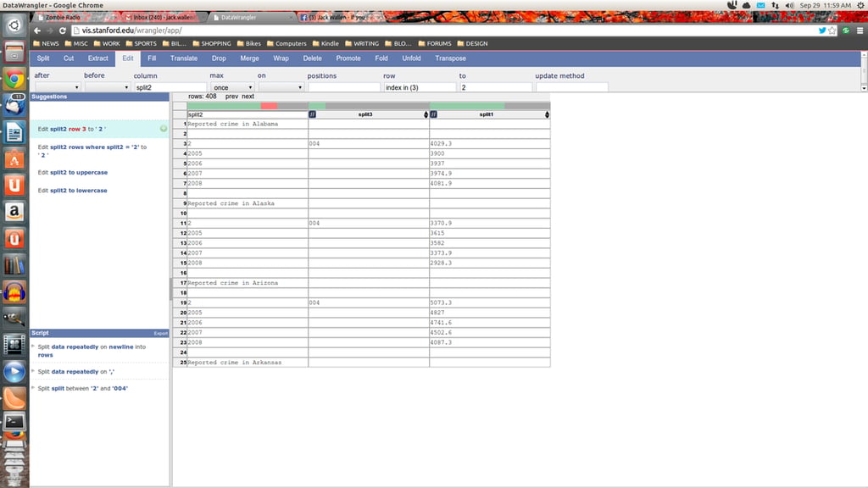The image size is (868, 488).
Task: Click the split1 column type icon
Action: click(433, 114)
